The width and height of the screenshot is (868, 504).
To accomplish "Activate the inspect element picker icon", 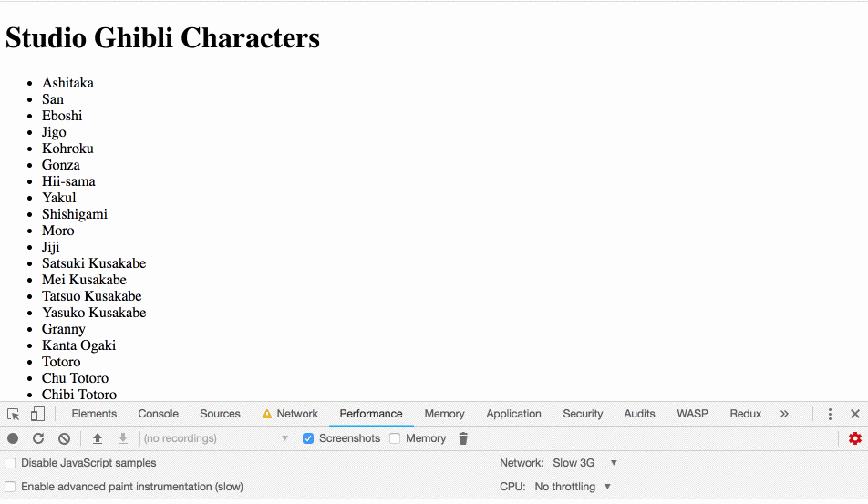I will click(x=14, y=414).
